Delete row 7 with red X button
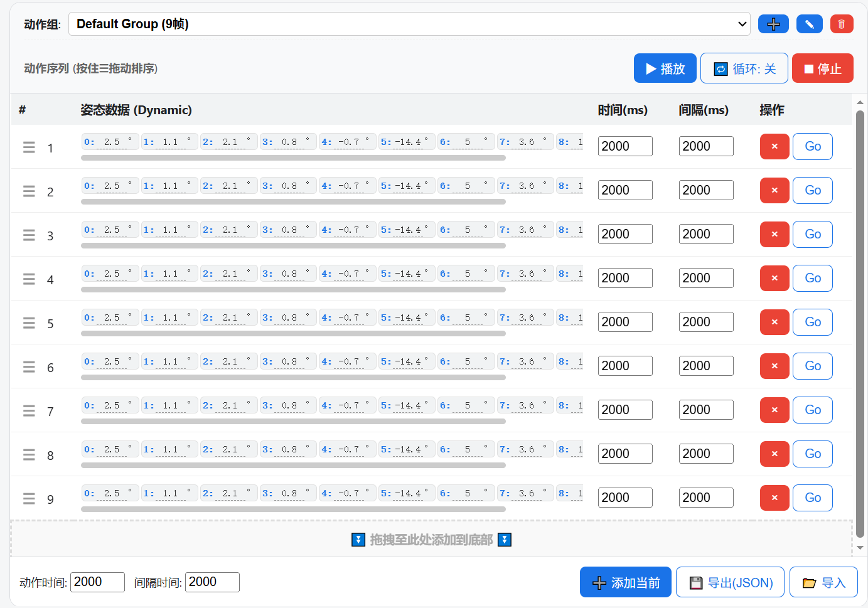 tap(774, 410)
